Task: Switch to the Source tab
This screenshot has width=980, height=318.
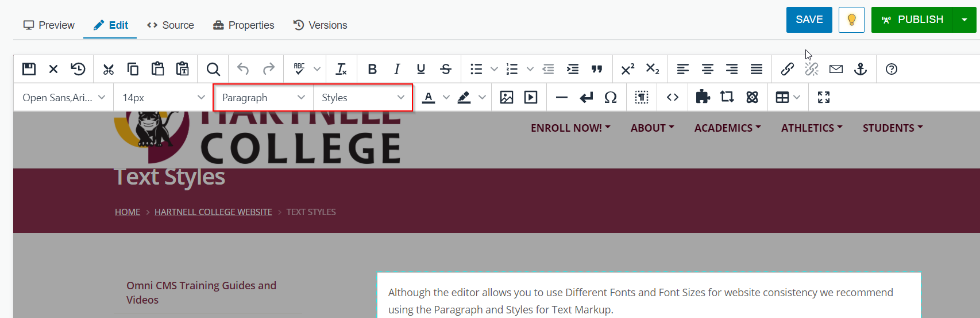Action: point(171,25)
